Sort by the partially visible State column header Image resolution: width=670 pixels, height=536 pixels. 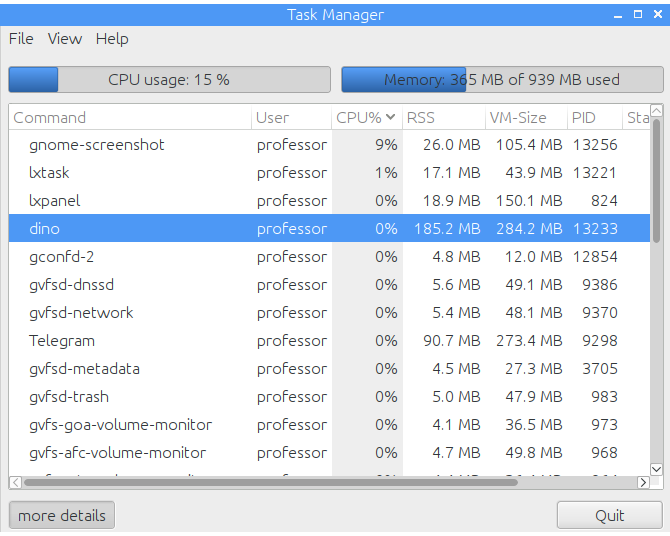point(636,118)
